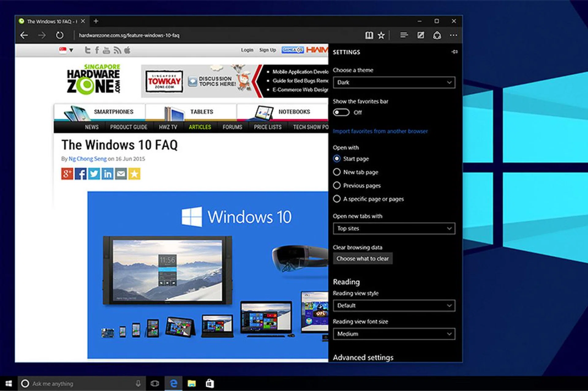The width and height of the screenshot is (588, 391).
Task: Select New tab page radio option
Action: [337, 172]
